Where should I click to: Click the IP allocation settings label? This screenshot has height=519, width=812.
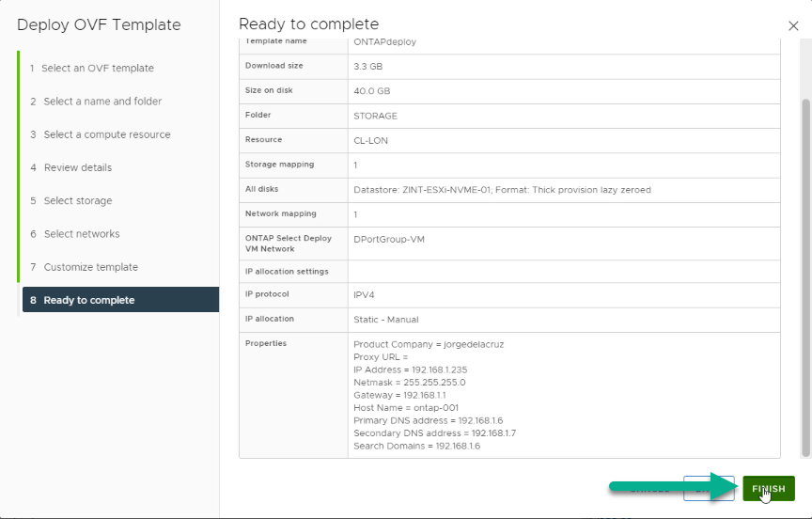[287, 272]
